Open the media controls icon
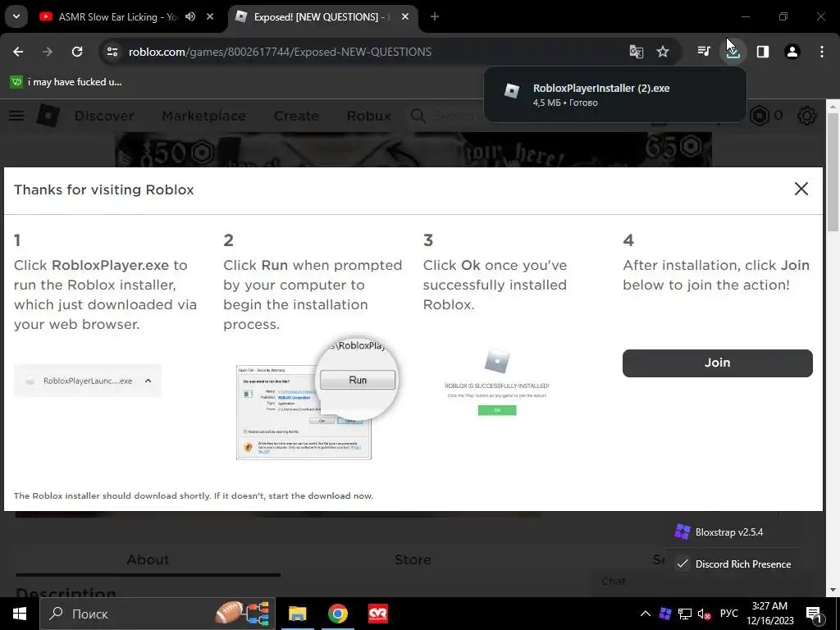Screen dimensions: 840x630 click(x=704, y=52)
